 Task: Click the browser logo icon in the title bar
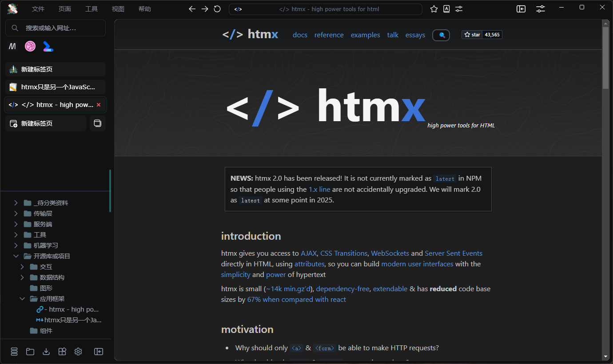[12, 9]
